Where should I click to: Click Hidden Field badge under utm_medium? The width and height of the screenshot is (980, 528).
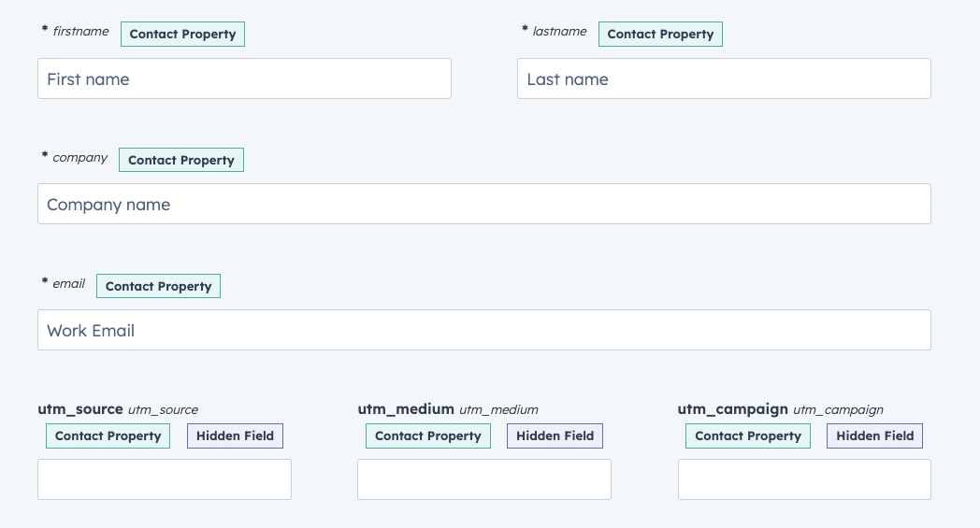coord(555,436)
